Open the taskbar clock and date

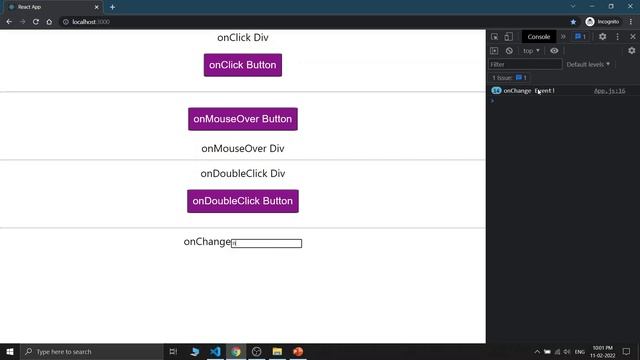click(x=602, y=351)
